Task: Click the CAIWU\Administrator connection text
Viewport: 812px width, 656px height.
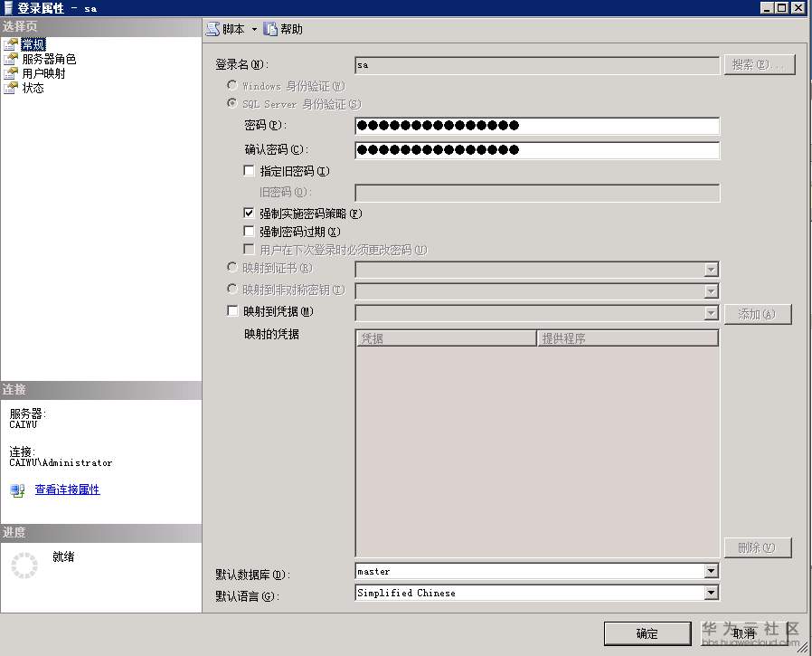Action: [x=61, y=462]
